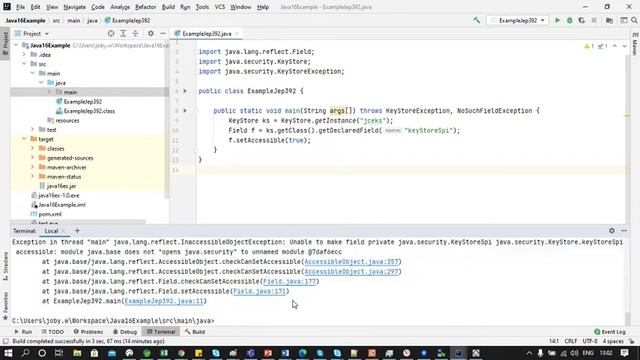Add a new terminal session tab

(77, 231)
